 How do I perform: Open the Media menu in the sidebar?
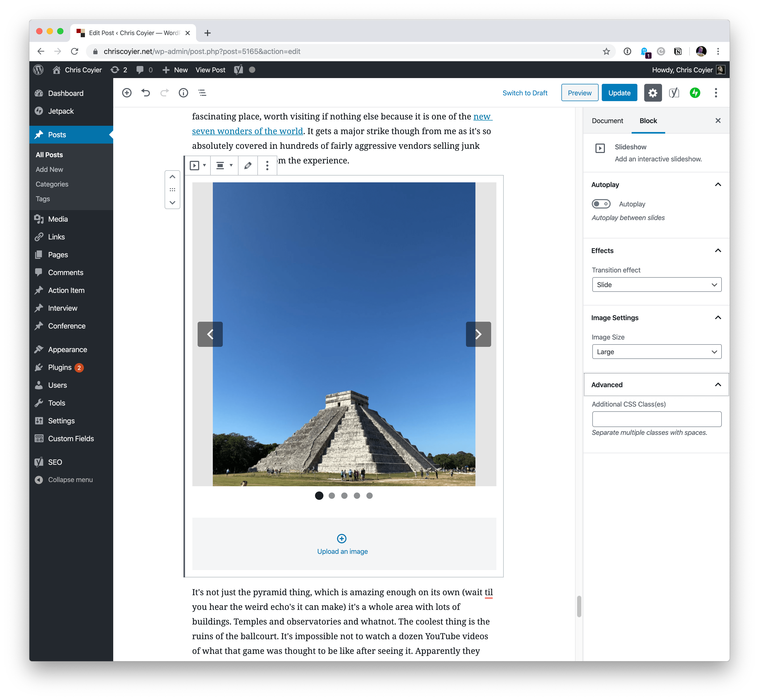58,219
